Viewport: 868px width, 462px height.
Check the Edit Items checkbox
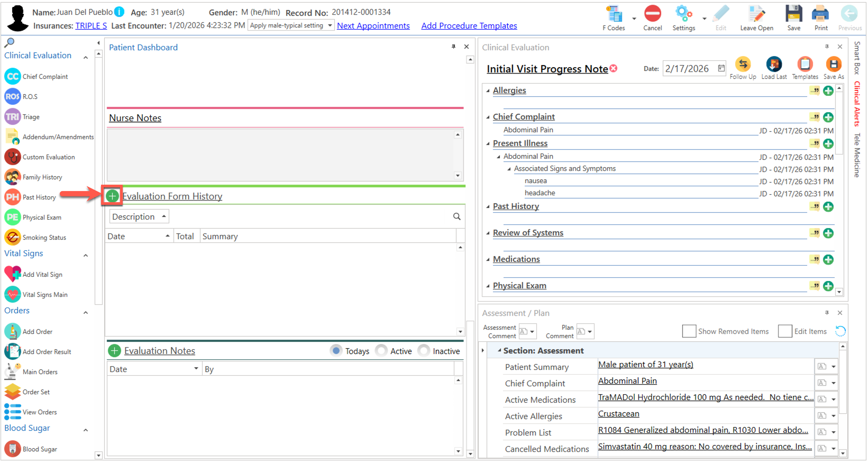click(785, 331)
